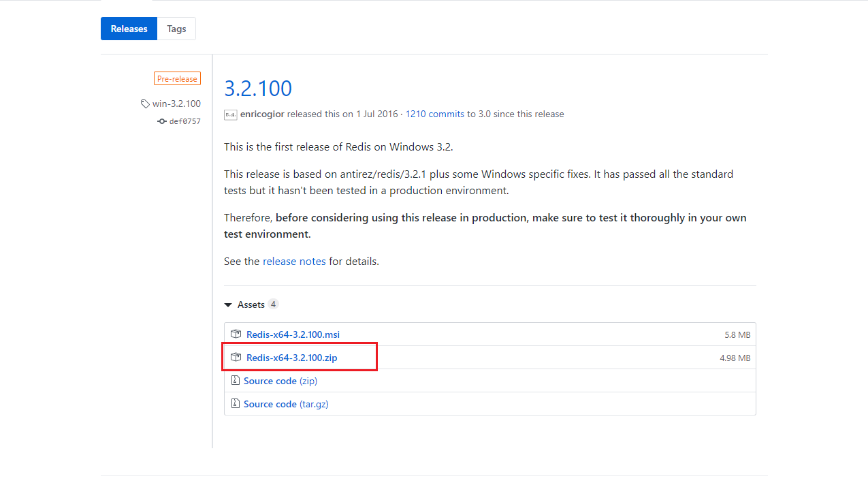Switch to the Tags tab
Image resolution: width=868 pixels, height=485 pixels.
(x=176, y=29)
